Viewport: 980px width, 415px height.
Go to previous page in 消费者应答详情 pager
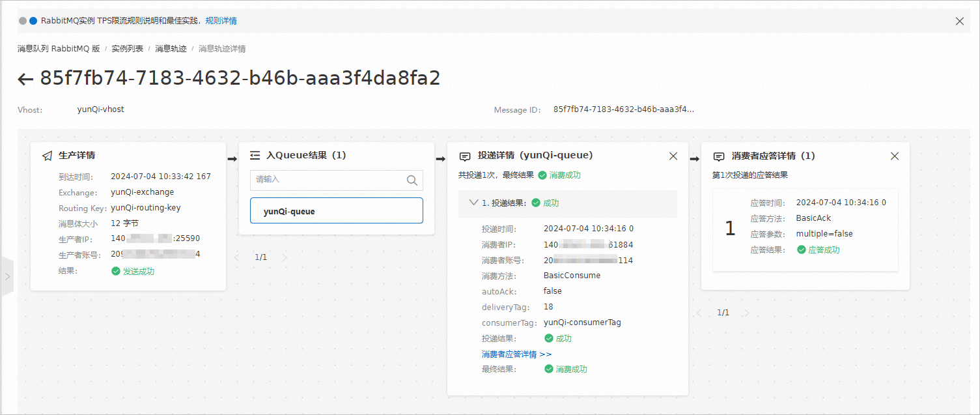point(699,313)
